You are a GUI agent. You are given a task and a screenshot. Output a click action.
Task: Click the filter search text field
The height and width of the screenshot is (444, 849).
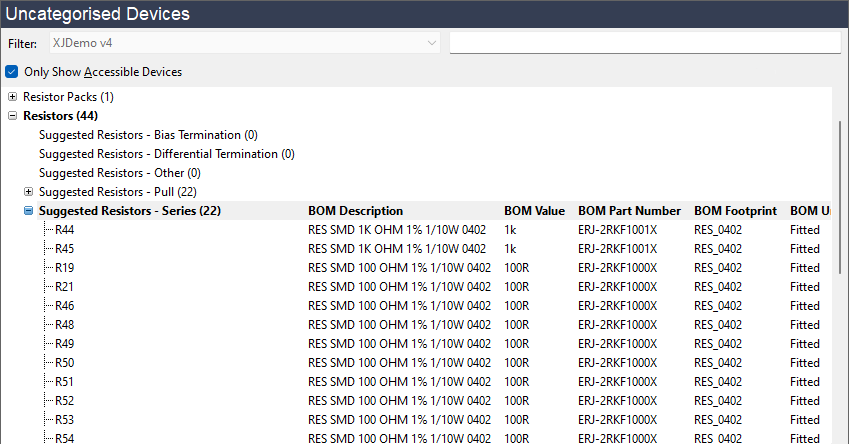click(x=644, y=43)
